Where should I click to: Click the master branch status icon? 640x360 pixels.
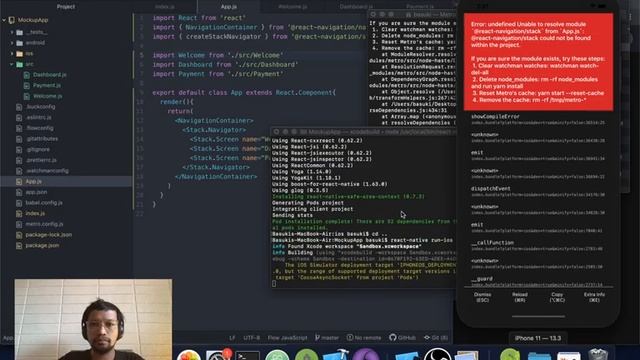click(x=327, y=338)
